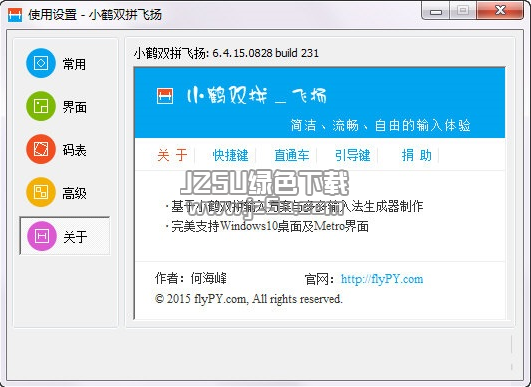This screenshot has width=531, height=387.
Task: Click the line 完美支持Windows10桌面及Metro界面
Action: point(270,226)
